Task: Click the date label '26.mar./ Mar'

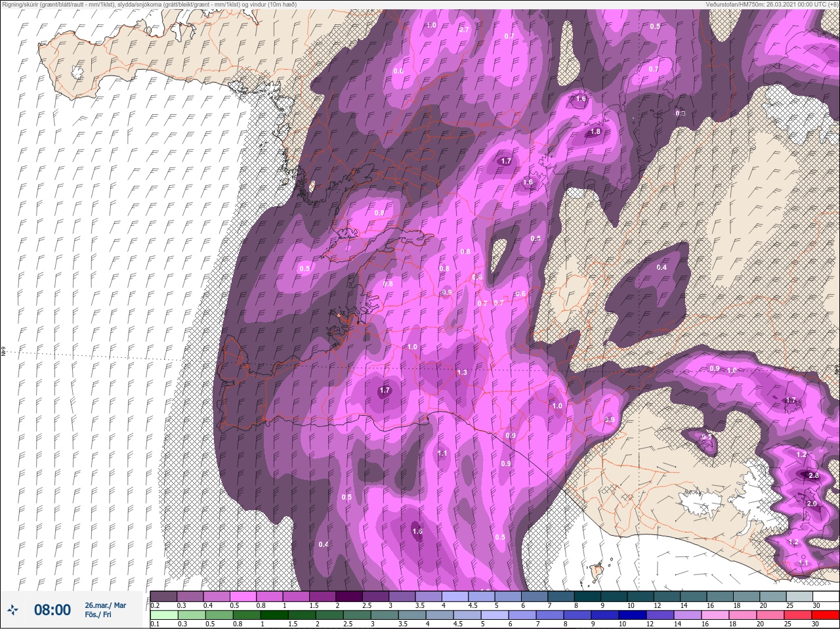Action: 105,605
